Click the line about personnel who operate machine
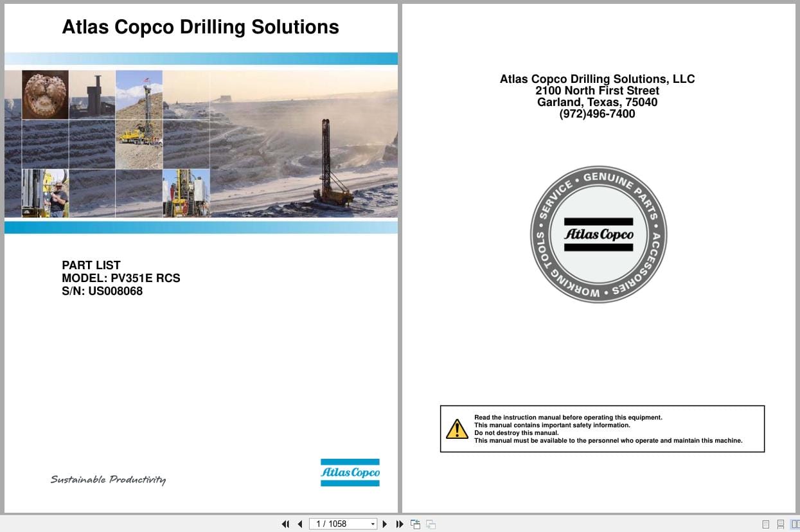800x532 pixels. (x=609, y=441)
